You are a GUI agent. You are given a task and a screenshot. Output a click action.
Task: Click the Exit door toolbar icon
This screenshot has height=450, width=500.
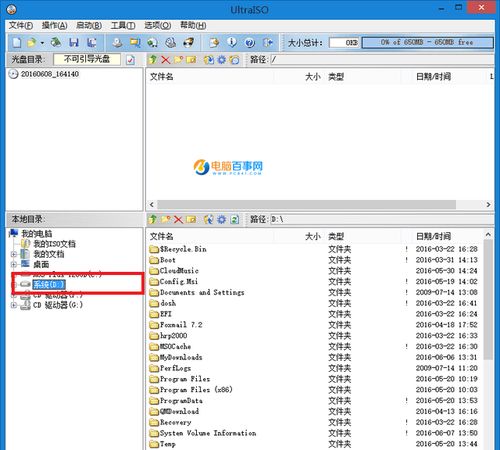pyautogui.click(x=268, y=42)
